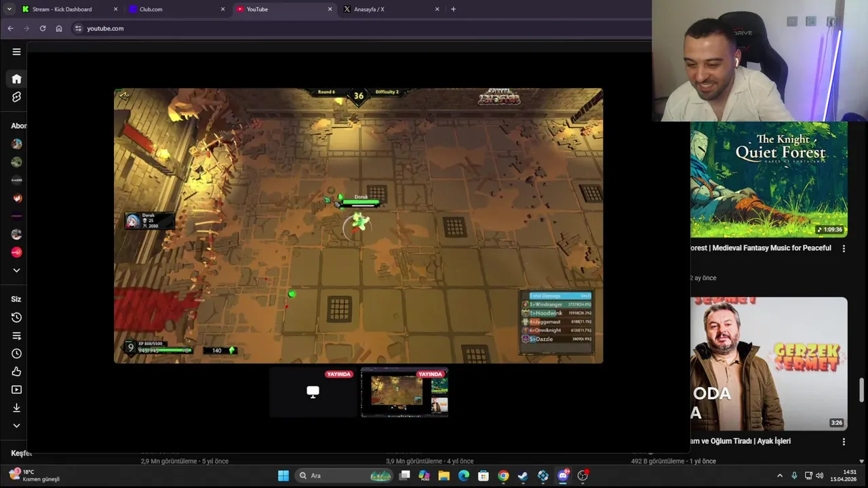868x488 pixels.
Task: Open Microsoft Store from taskbar
Action: (484, 476)
